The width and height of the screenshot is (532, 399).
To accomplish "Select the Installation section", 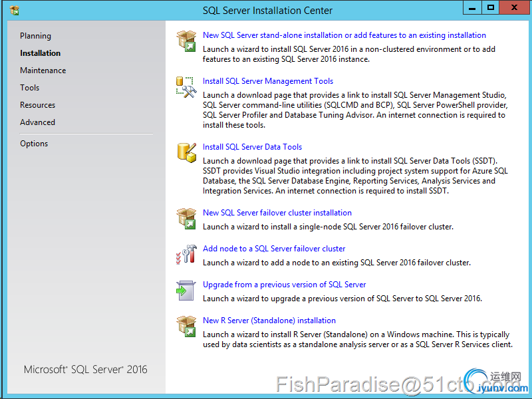I will click(x=41, y=53).
